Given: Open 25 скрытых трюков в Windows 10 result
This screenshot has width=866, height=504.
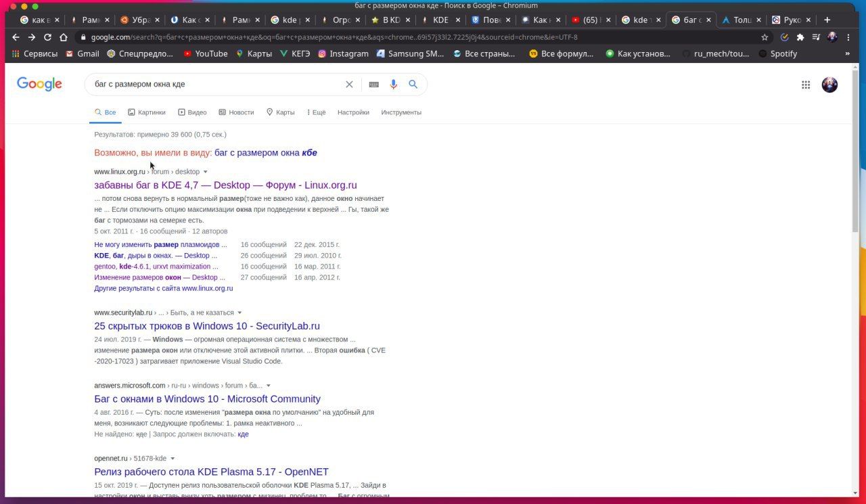Looking at the screenshot, I should click(207, 325).
